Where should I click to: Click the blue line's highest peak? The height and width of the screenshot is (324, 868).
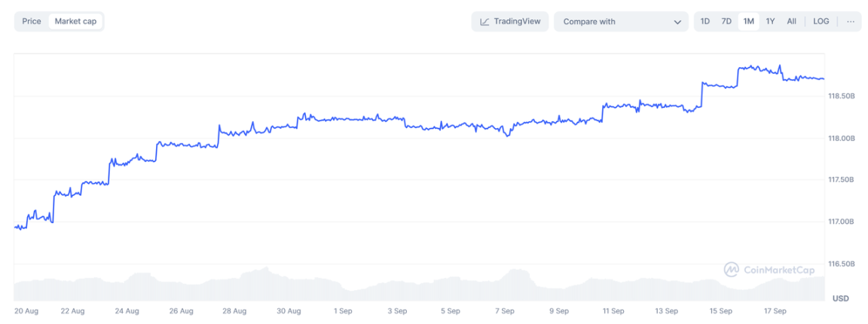780,66
